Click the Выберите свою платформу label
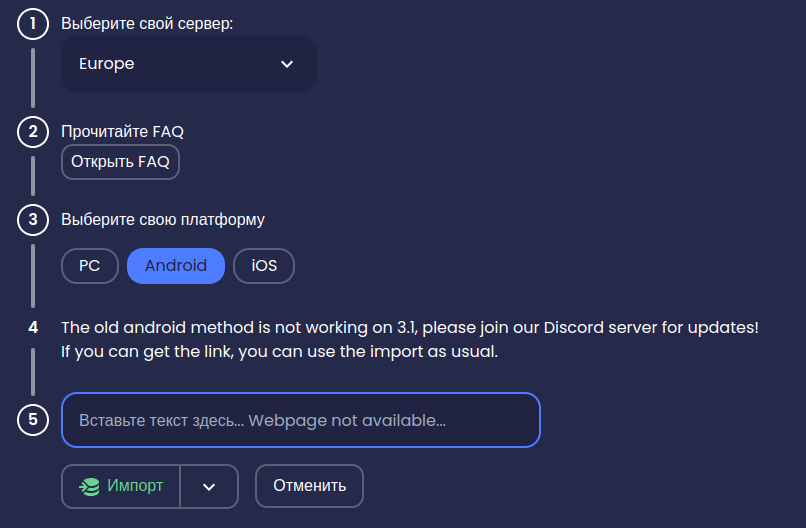This screenshot has height=528, width=806. (x=163, y=220)
